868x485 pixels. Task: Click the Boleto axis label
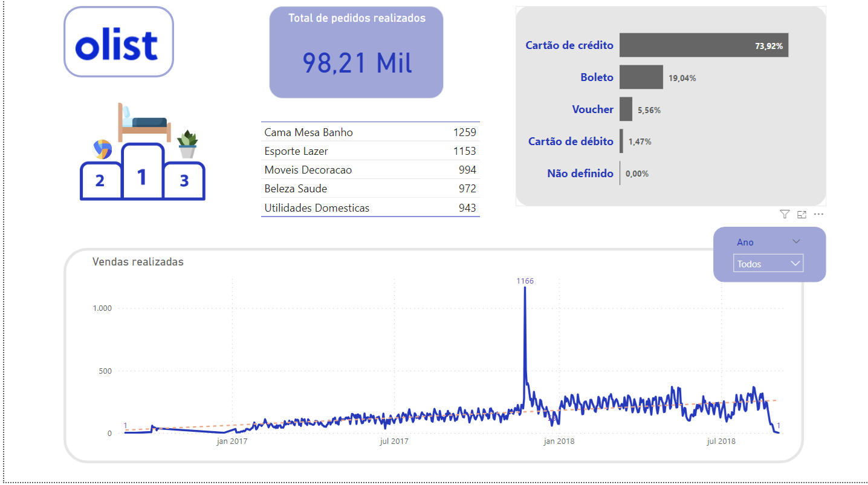click(x=597, y=77)
